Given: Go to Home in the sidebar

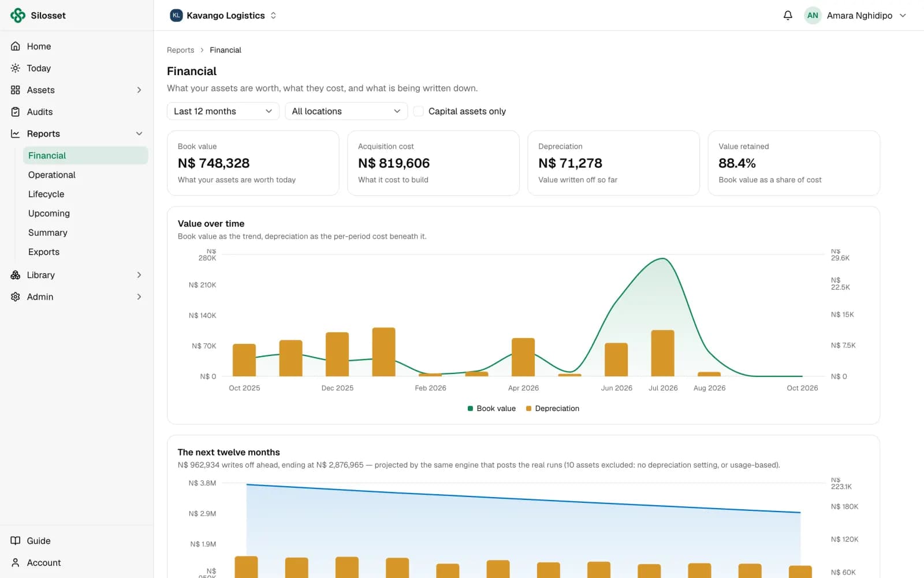Looking at the screenshot, I should [77, 46].
